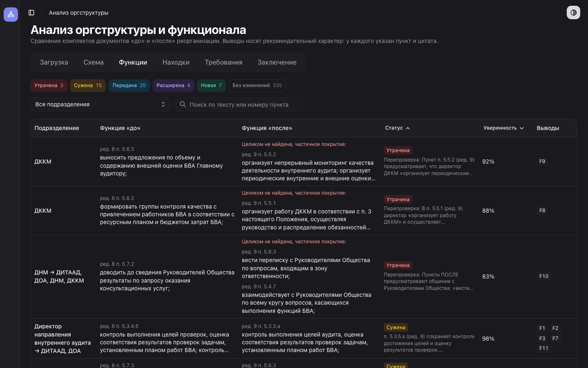The width and height of the screenshot is (588, 368).
Task: Click the Подразделение column header
Action: [x=57, y=128]
